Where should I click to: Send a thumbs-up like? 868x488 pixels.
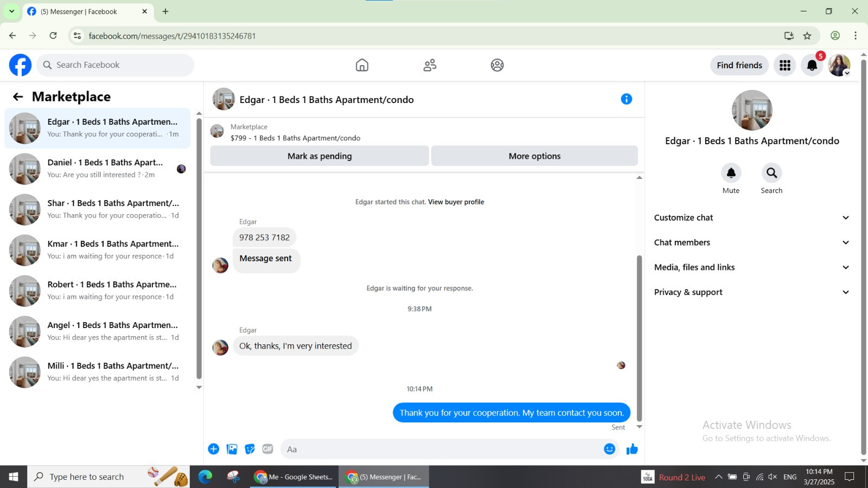click(632, 449)
